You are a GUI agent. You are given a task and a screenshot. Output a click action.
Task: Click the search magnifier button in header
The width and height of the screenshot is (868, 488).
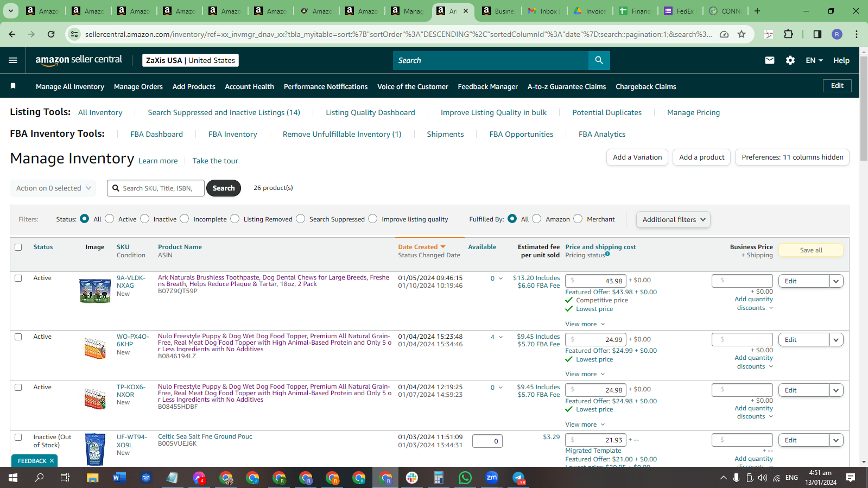(x=599, y=60)
